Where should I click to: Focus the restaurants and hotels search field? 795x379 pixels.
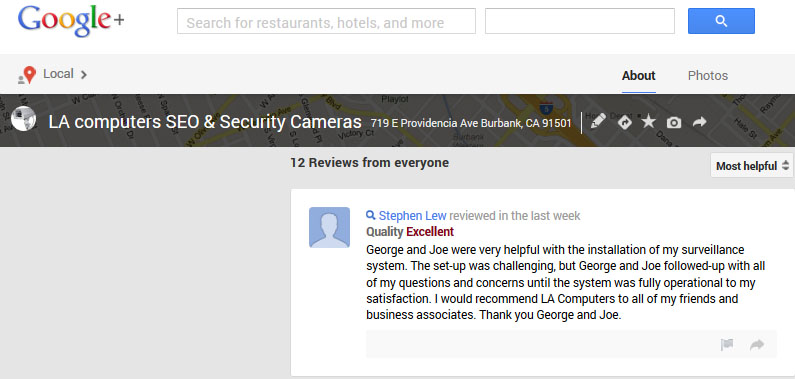click(326, 21)
